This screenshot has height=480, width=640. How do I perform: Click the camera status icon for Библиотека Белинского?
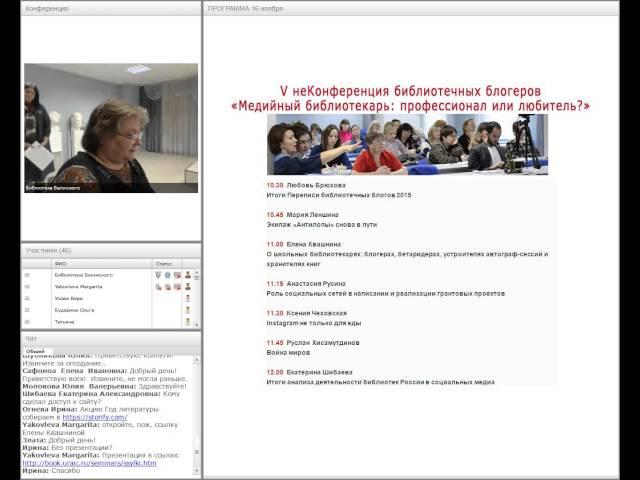[168, 274]
